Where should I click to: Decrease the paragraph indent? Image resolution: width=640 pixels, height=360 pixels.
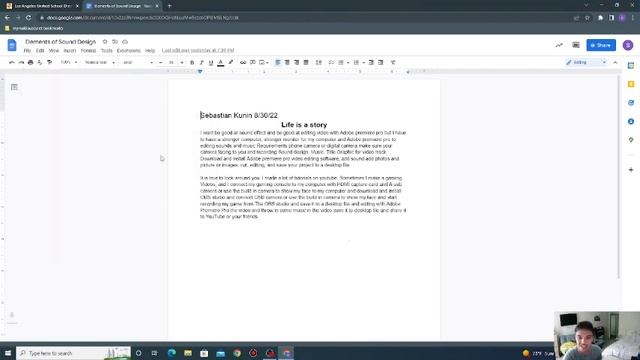coord(371,62)
